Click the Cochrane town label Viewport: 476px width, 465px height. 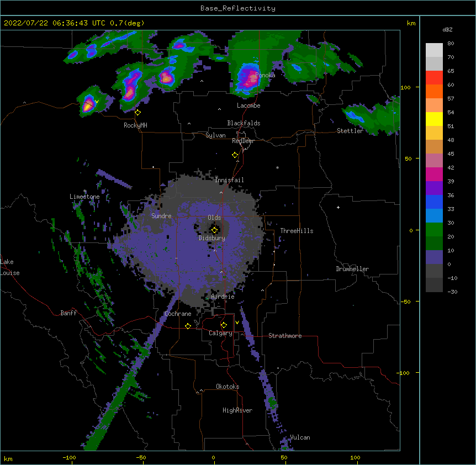178,314
